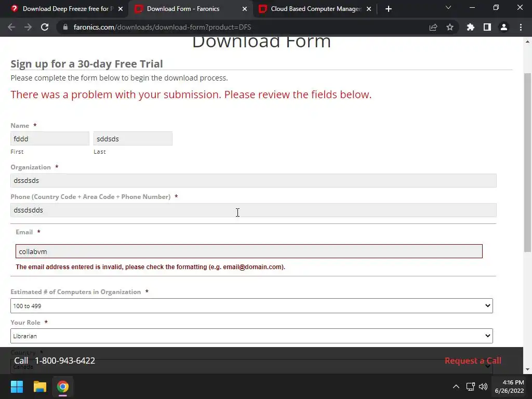Click the page's vertical scrollbar thumb
The image size is (532, 399).
click(x=527, y=162)
